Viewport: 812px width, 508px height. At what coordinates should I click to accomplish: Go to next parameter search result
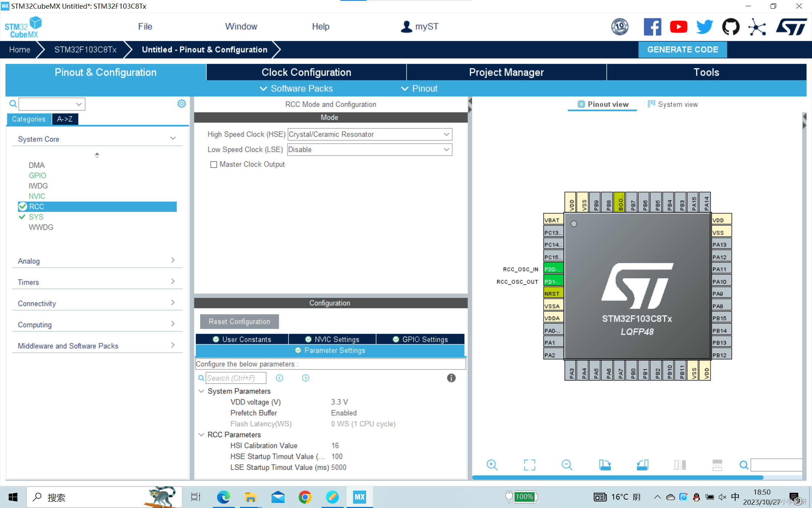point(306,378)
